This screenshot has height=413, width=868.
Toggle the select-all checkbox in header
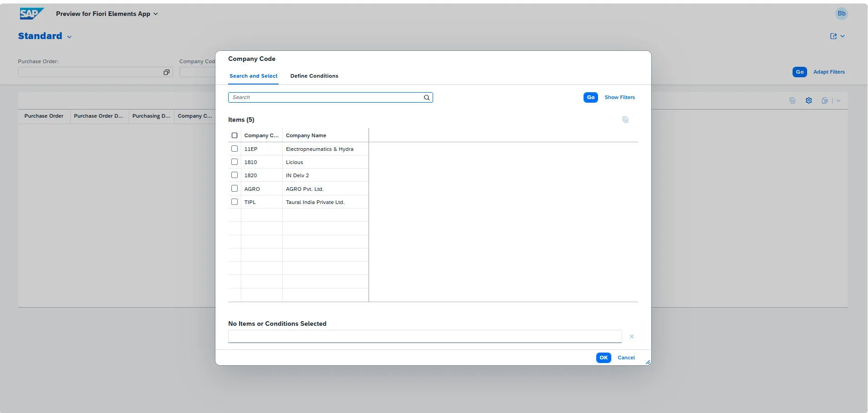tap(234, 135)
